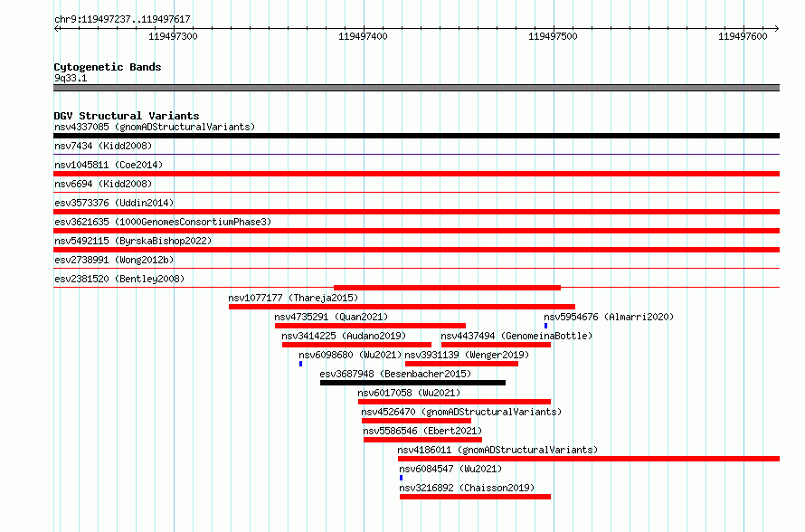Click ruler position 119497500
Viewport: 805px width, 532px height.
pyautogui.click(x=553, y=36)
